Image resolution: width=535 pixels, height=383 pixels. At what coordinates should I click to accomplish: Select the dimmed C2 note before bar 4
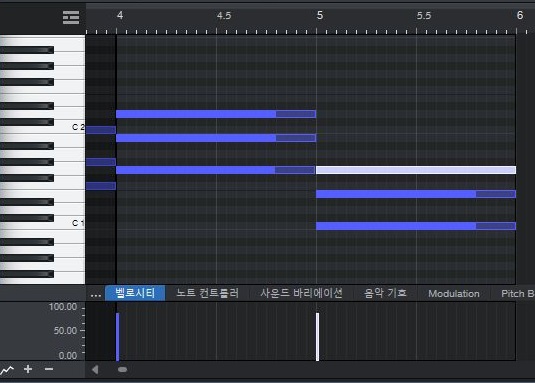click(x=101, y=130)
